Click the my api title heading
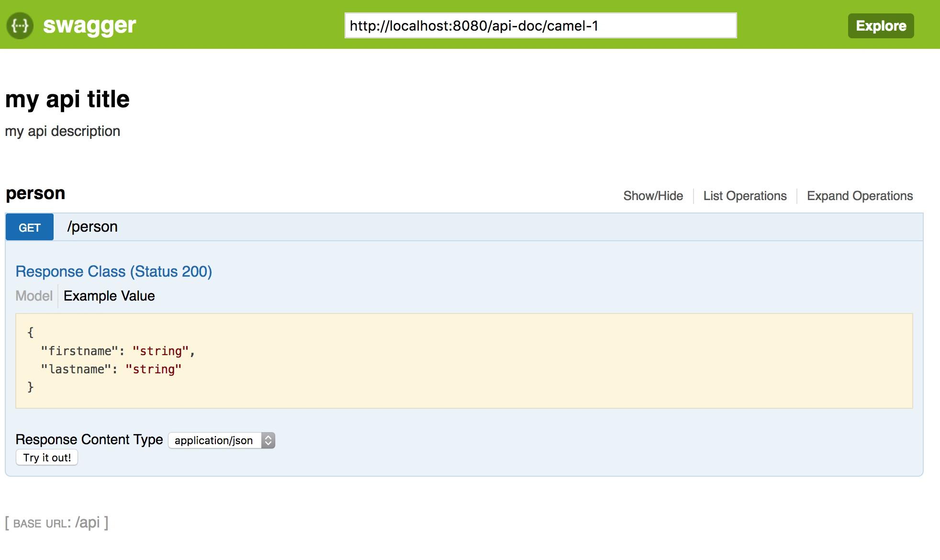This screenshot has width=940, height=560. tap(67, 100)
